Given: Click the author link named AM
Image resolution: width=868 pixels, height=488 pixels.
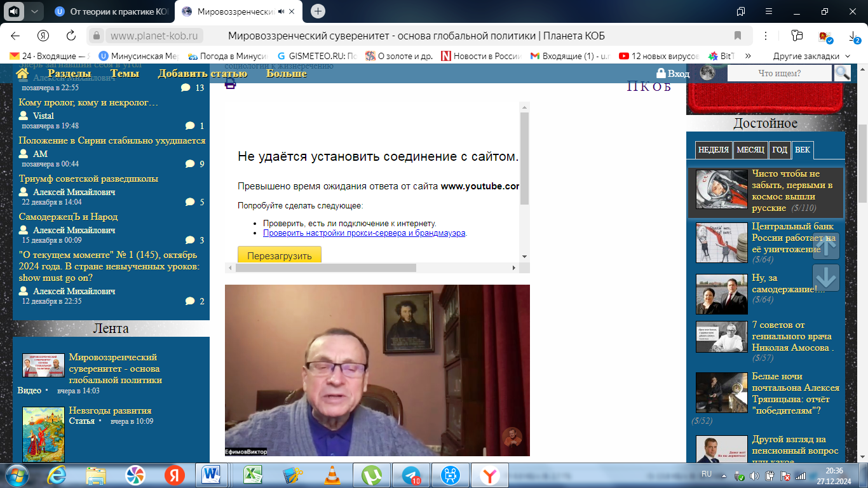Looking at the screenshot, I should [x=41, y=154].
